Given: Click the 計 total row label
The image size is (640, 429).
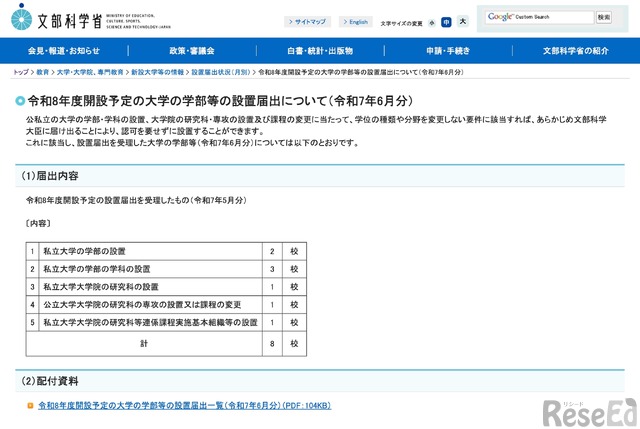Looking at the screenshot, I should pyautogui.click(x=144, y=343).
